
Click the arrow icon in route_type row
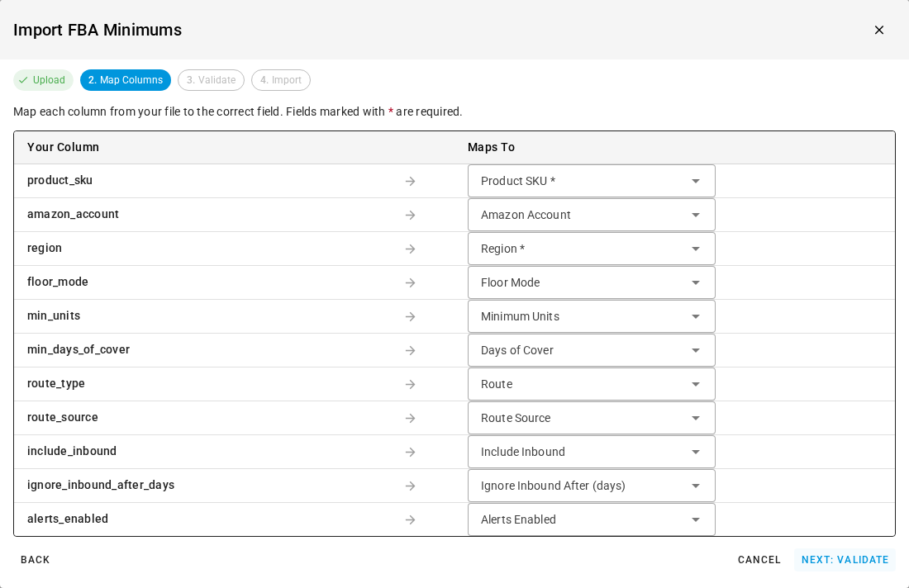411,384
